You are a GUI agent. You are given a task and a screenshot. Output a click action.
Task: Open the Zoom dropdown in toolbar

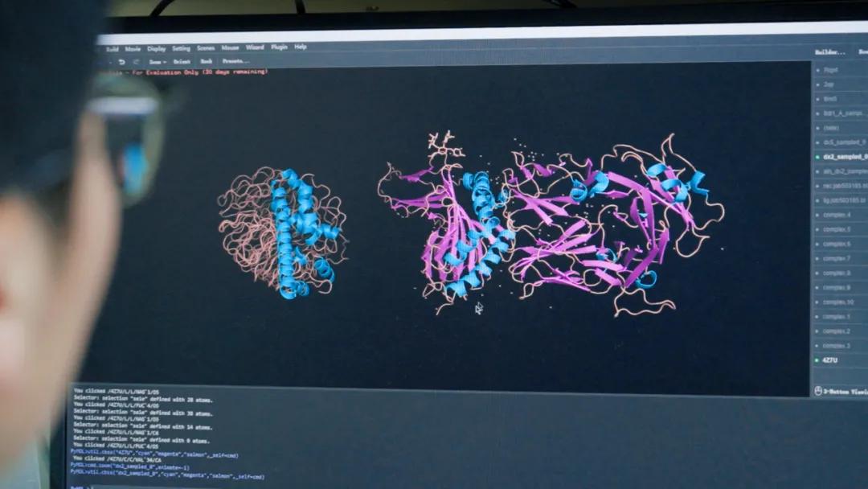pos(158,62)
